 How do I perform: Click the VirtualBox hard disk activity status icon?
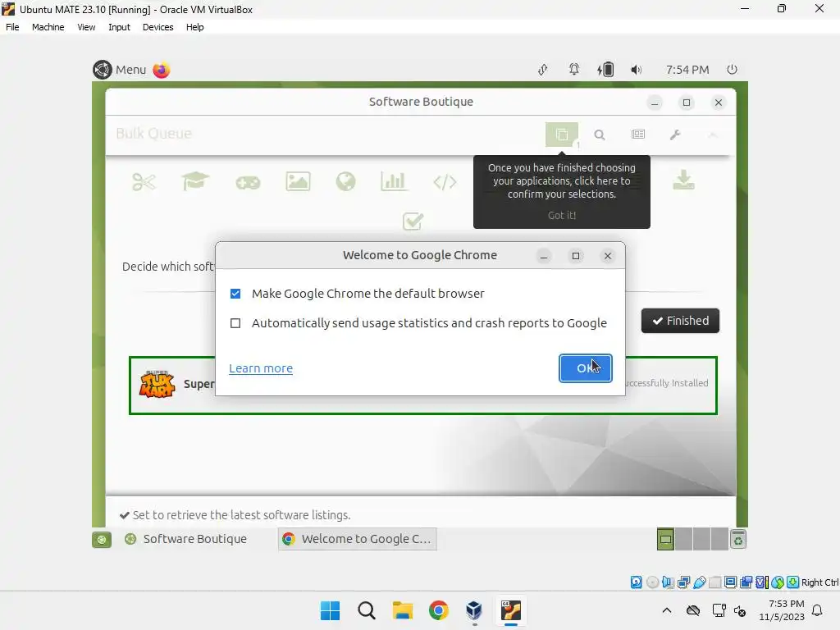[636, 582]
